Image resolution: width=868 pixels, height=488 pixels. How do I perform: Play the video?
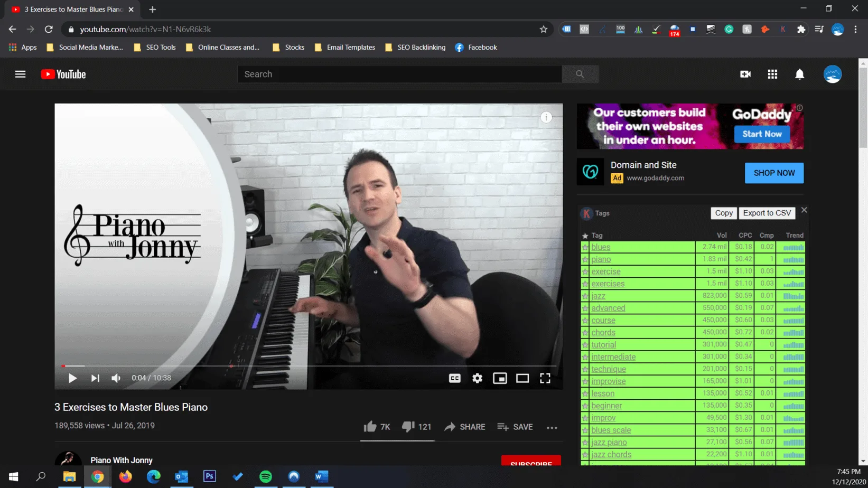pyautogui.click(x=72, y=378)
